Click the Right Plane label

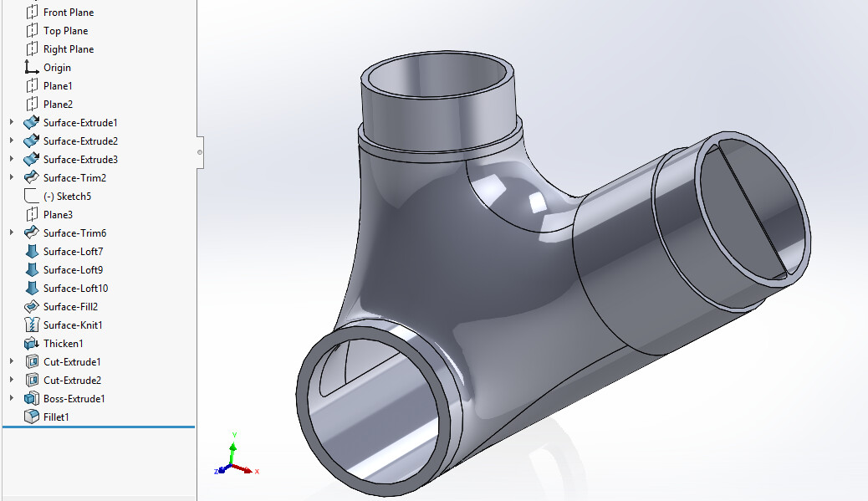[x=69, y=49]
